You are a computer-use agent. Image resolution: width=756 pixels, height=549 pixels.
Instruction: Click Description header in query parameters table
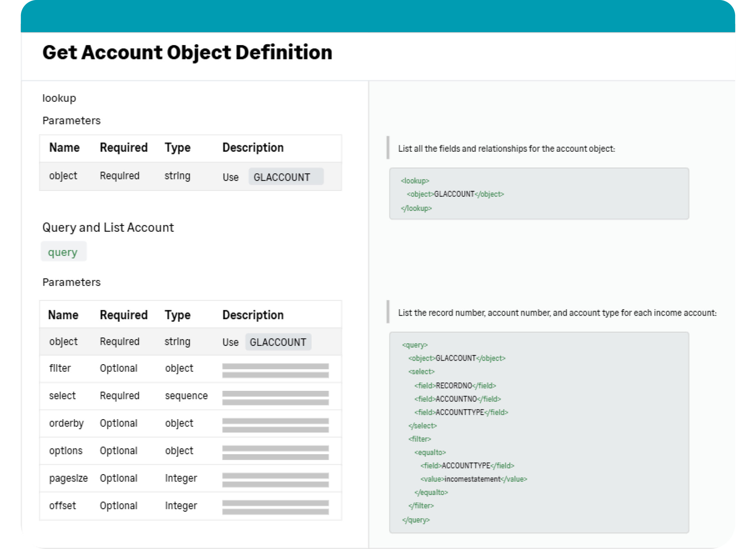(253, 315)
